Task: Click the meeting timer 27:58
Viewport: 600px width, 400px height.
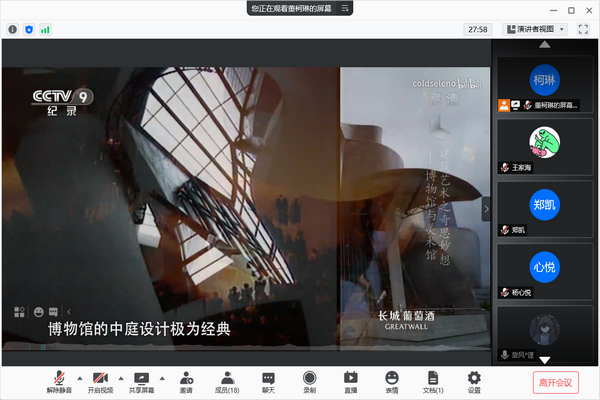Action: (478, 29)
